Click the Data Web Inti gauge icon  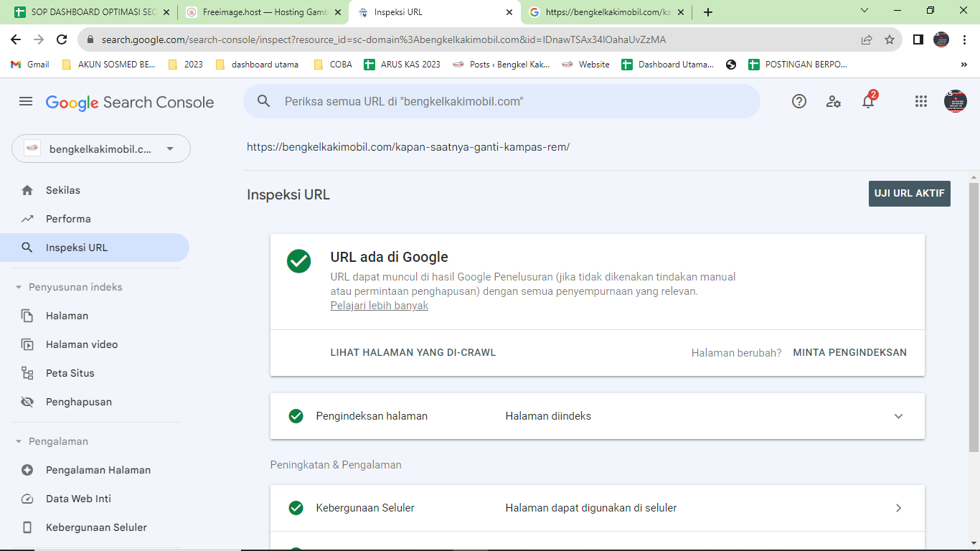(x=27, y=499)
